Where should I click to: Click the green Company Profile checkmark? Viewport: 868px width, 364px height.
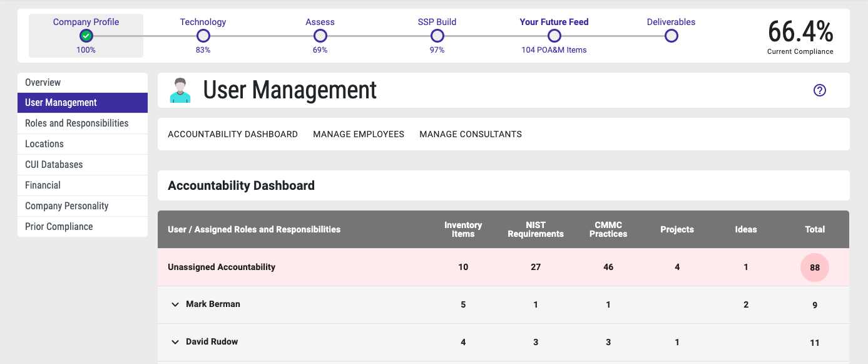tap(86, 36)
